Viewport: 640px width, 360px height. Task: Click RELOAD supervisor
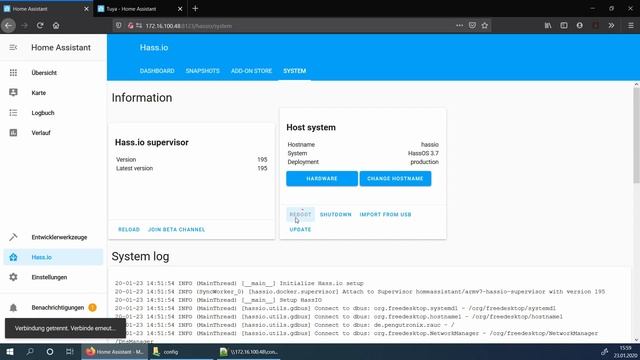tap(129, 229)
